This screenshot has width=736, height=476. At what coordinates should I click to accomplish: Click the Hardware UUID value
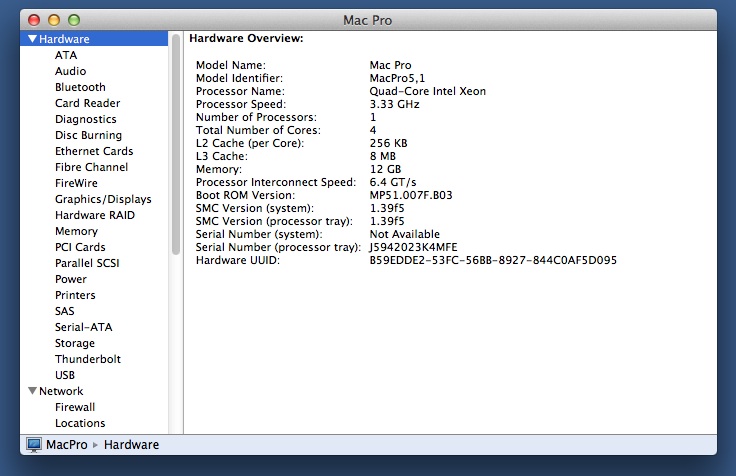pos(493,260)
